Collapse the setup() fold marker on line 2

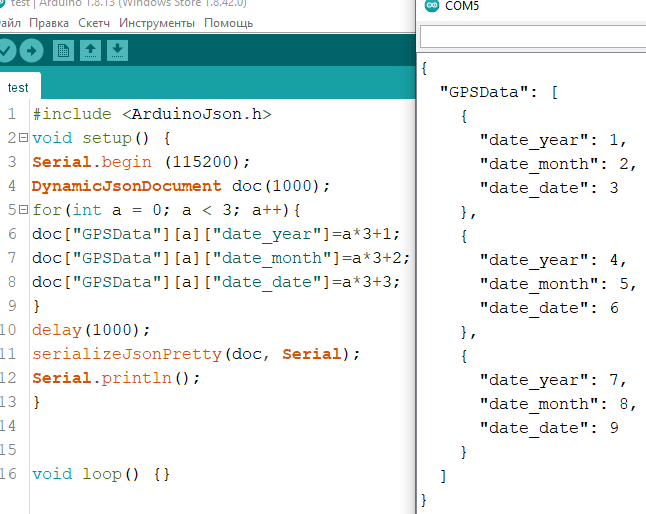coord(24,138)
